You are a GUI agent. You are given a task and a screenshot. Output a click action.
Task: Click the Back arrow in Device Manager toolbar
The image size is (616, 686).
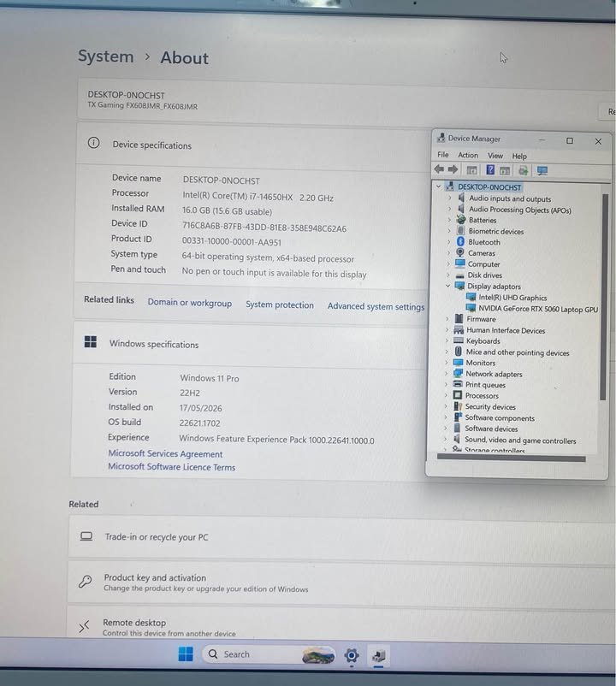[x=439, y=169]
